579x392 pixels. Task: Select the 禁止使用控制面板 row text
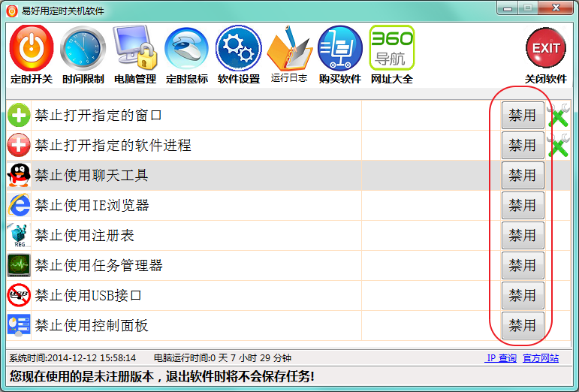(x=91, y=325)
